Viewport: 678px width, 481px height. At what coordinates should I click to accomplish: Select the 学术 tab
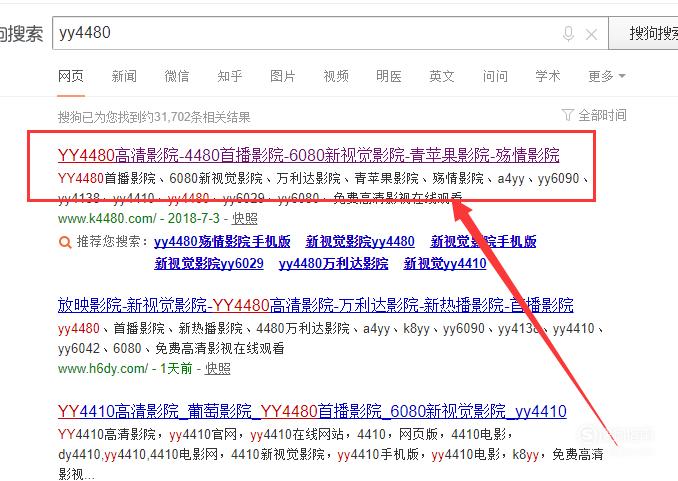(548, 76)
